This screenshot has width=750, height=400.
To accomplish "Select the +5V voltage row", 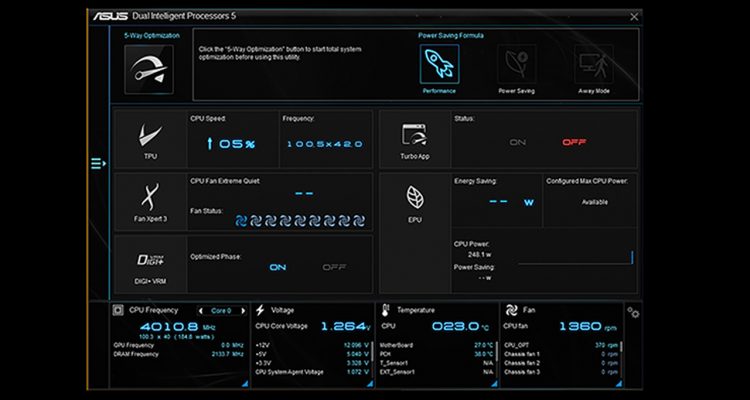I will tap(312, 355).
